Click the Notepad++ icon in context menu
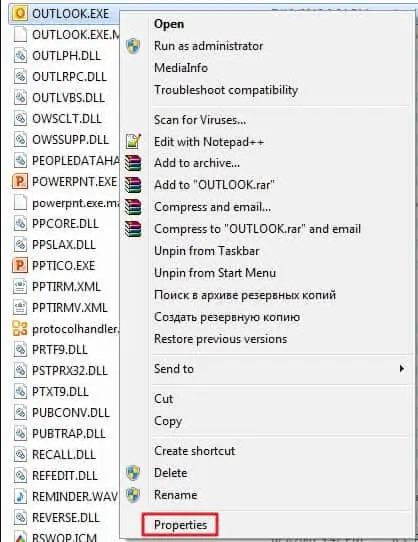The height and width of the screenshot is (542, 418). pyautogui.click(x=133, y=141)
